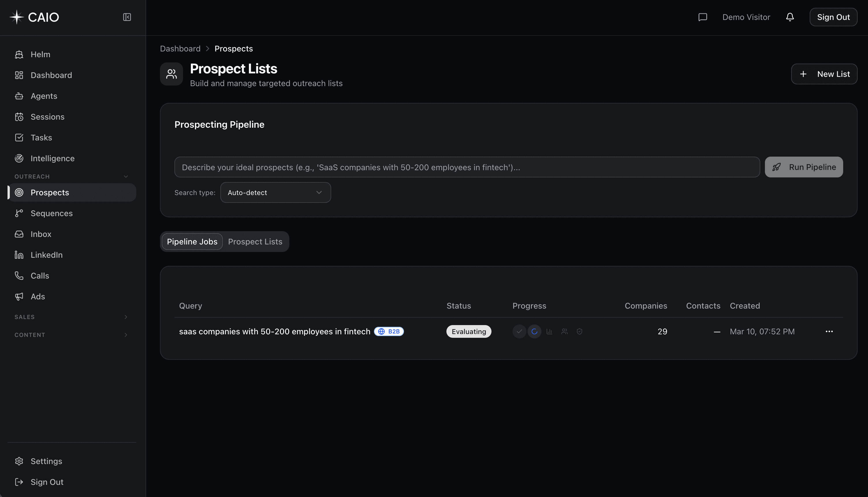
Task: Select the Pipeline Jobs tab
Action: tap(192, 241)
